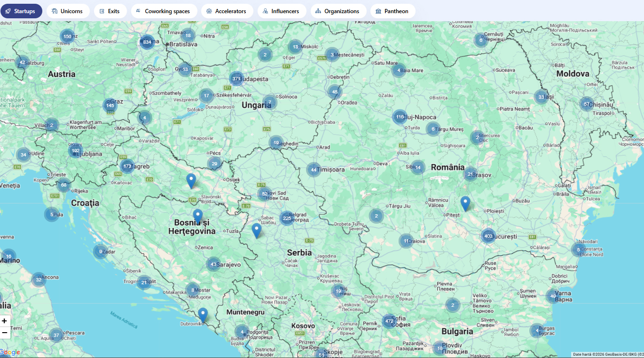Viewport: 644px width, 358px height.
Task: Open the 472 cluster at Sofia
Action: click(x=389, y=321)
